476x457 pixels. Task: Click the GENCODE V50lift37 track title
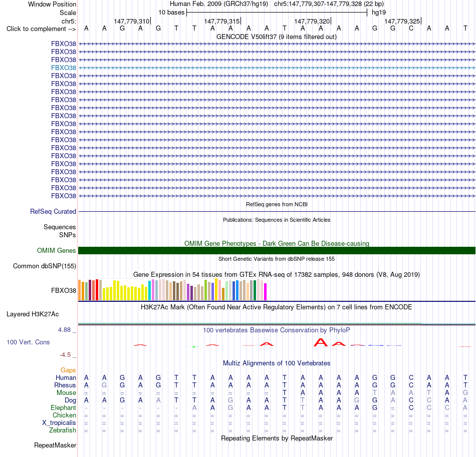point(276,37)
